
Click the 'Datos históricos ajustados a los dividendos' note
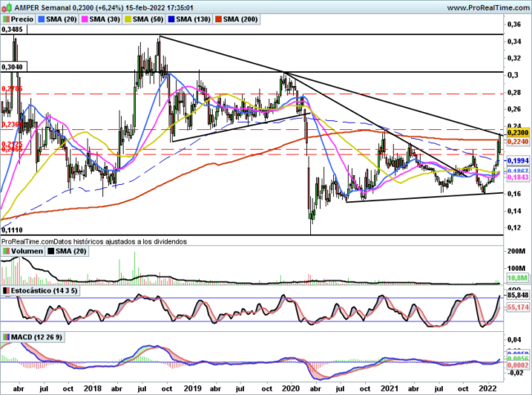[x=120, y=242]
